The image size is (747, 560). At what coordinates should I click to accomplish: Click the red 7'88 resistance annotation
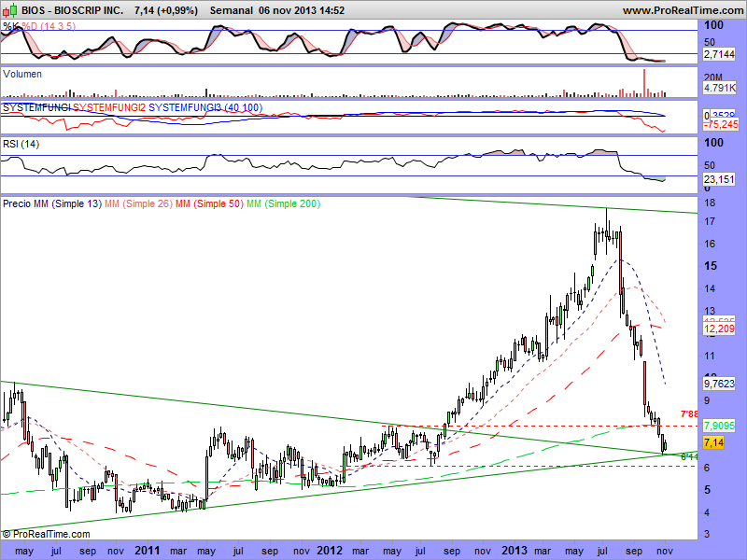[689, 414]
